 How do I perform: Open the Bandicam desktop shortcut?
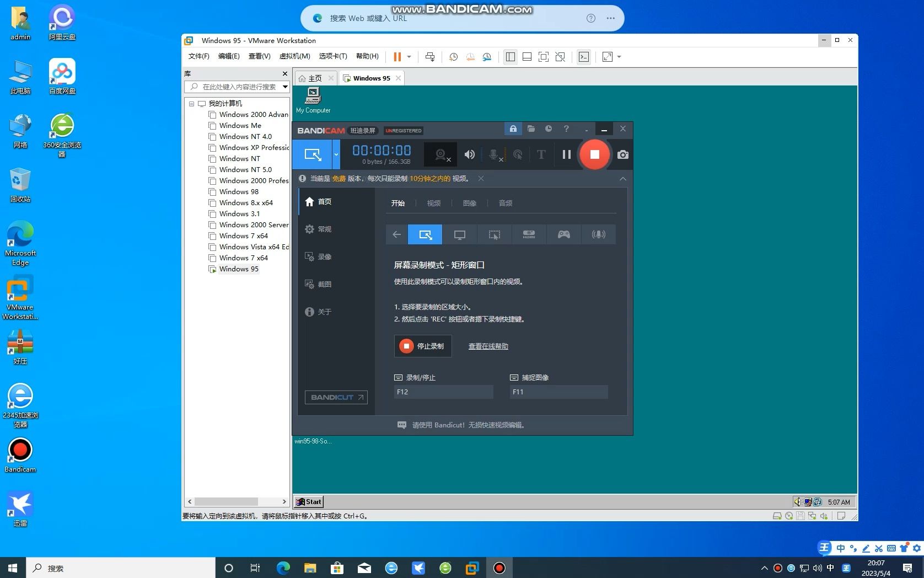tap(20, 455)
